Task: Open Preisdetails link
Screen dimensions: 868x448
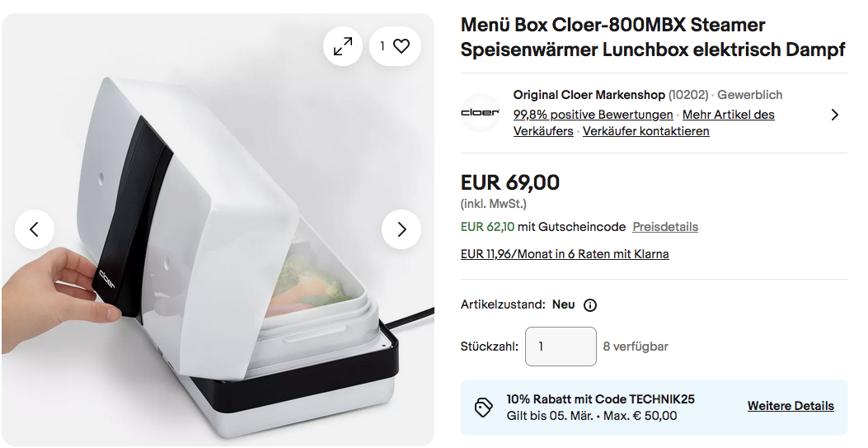Action: (665, 227)
